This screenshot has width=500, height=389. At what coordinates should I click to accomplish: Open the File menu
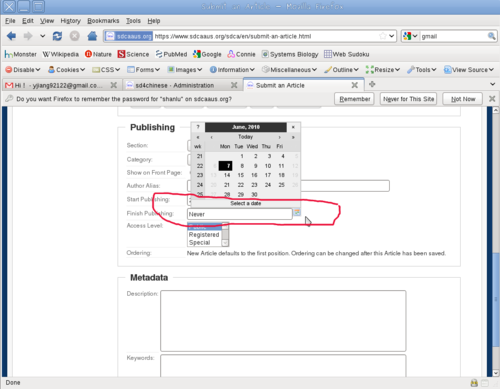(10, 21)
